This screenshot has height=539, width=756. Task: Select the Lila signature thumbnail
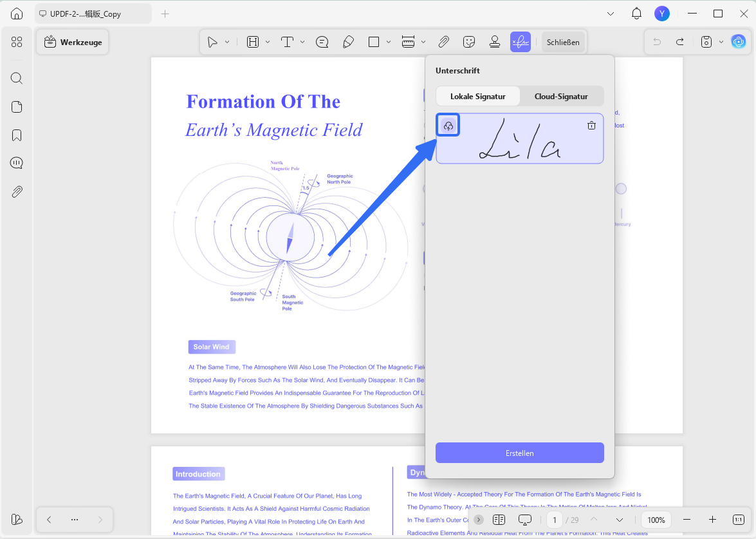tap(520, 138)
